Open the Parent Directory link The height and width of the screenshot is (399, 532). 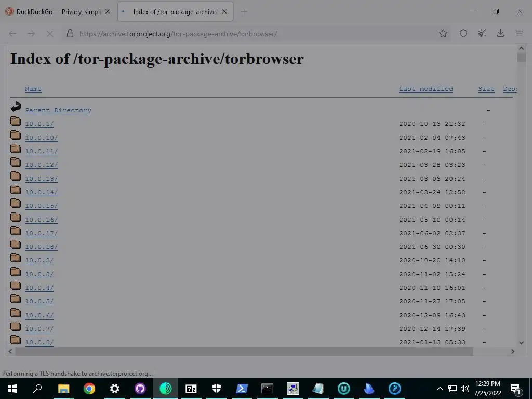coord(58,110)
